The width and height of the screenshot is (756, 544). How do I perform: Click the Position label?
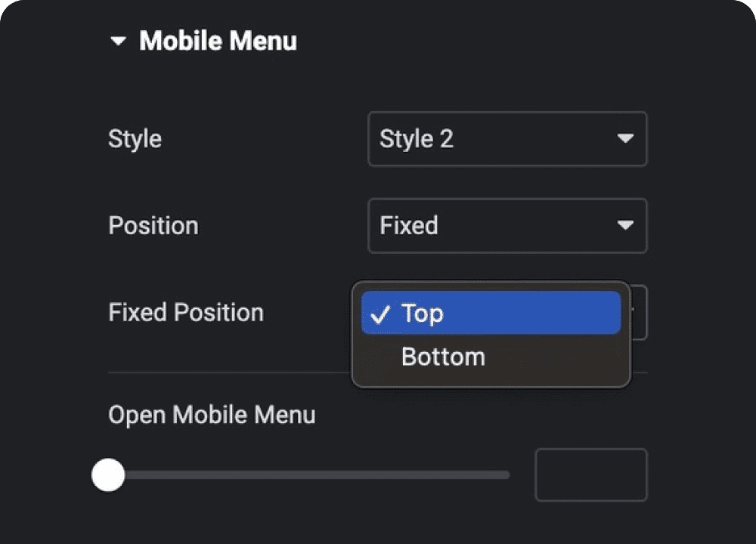153,225
